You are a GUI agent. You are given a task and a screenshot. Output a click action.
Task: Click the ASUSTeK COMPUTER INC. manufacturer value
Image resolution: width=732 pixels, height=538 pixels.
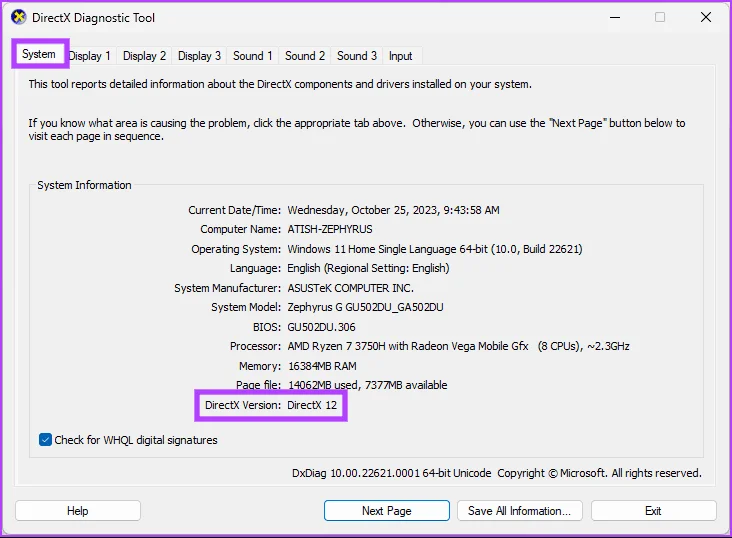pyautogui.click(x=351, y=288)
